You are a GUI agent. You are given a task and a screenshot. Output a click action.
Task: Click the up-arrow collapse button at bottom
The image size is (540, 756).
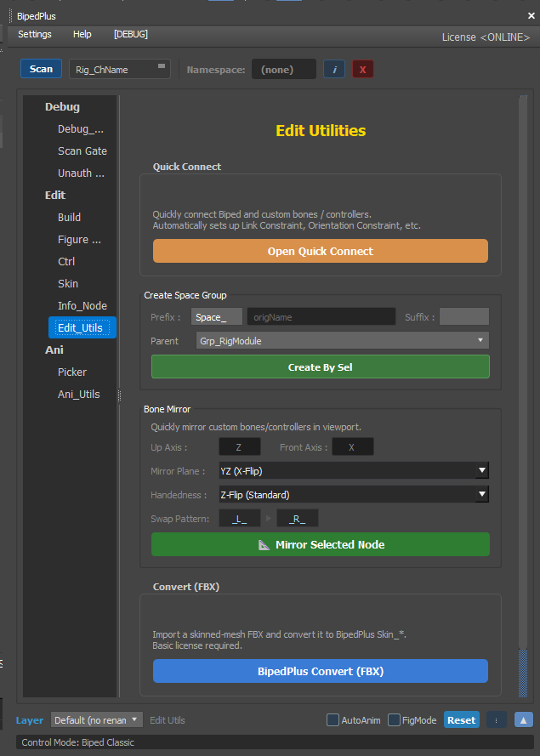click(523, 720)
